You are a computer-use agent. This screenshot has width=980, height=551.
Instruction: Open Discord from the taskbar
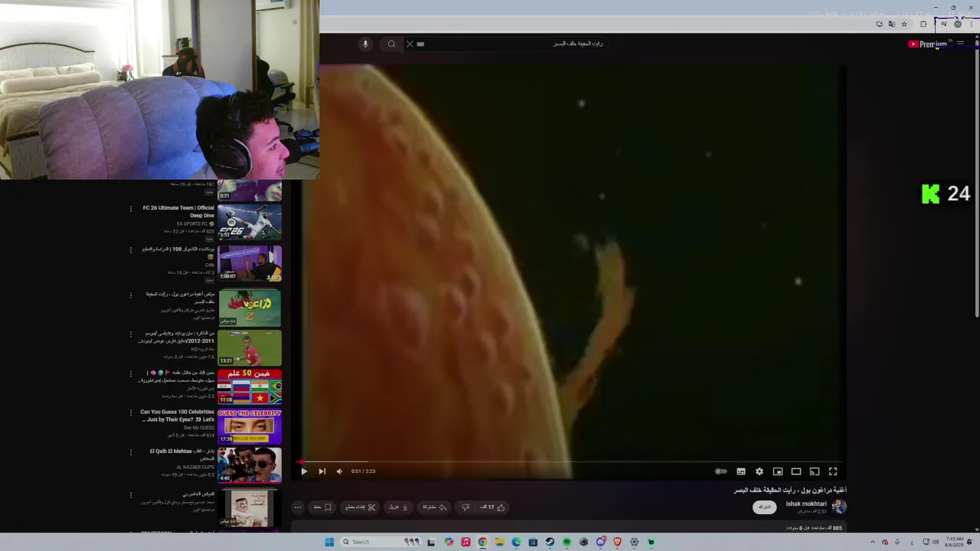601,542
